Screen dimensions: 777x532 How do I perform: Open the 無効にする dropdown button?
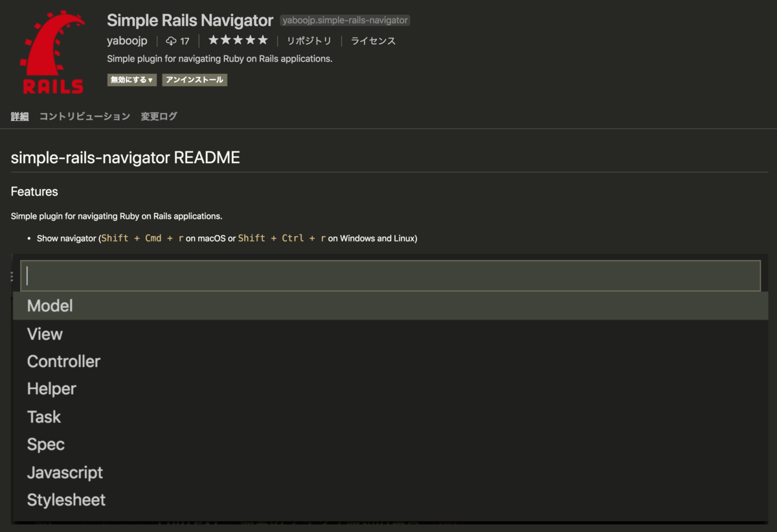pos(132,80)
